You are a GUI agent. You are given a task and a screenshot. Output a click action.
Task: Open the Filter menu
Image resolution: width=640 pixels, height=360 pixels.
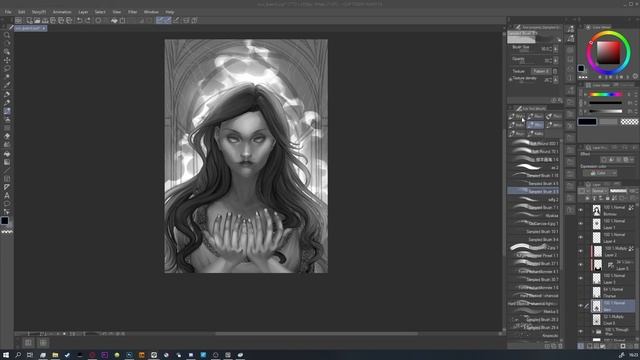click(x=133, y=12)
